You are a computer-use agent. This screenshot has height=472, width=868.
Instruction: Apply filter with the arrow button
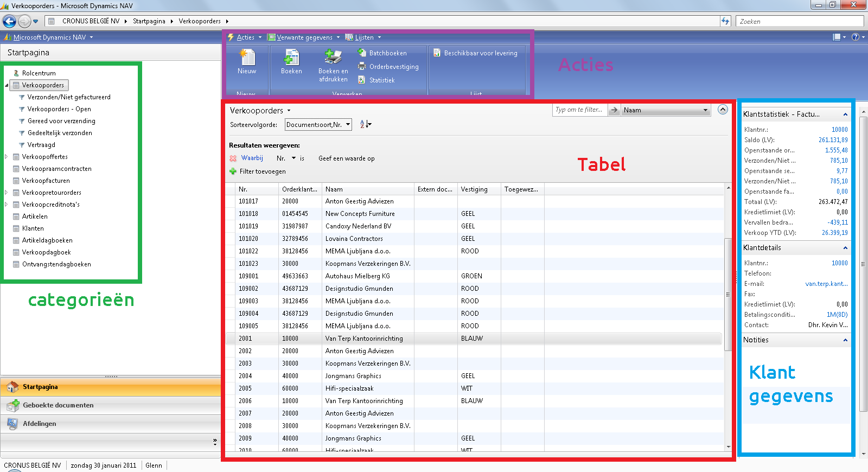[x=614, y=110]
